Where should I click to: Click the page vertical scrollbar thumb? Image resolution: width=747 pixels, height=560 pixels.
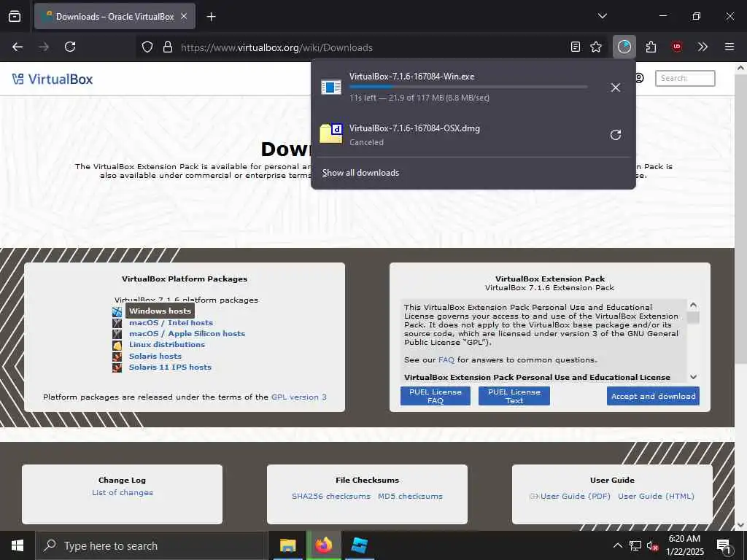tap(740, 219)
